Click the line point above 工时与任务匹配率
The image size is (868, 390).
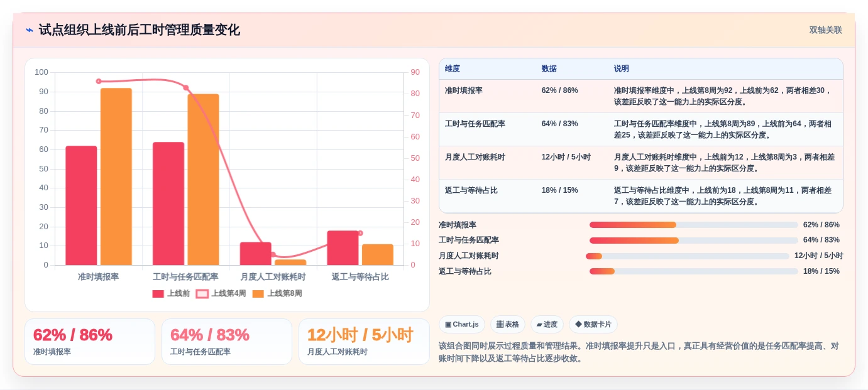185,87
